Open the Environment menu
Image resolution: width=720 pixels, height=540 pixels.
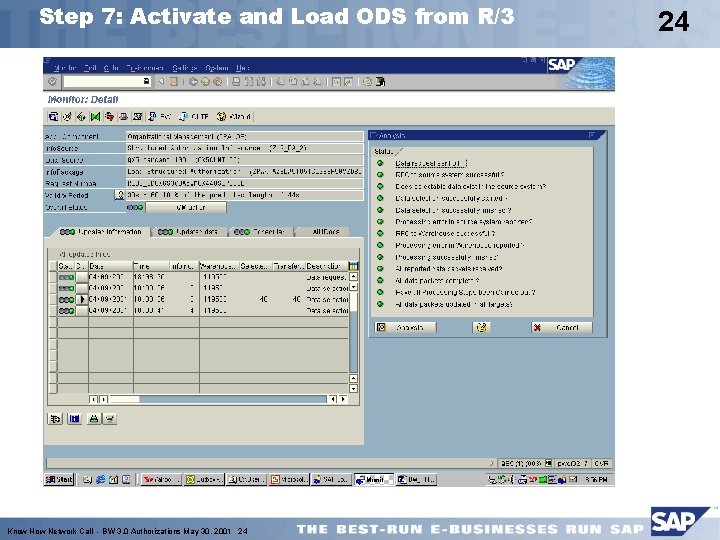click(145, 68)
